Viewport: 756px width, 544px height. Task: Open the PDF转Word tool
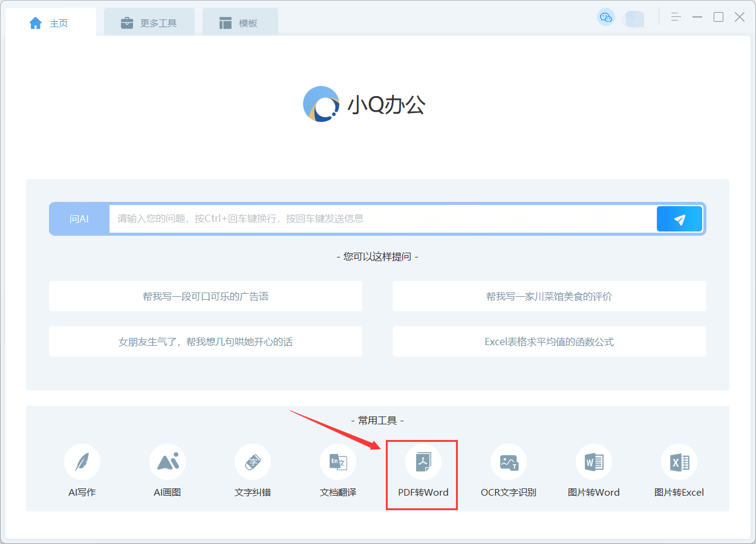(422, 471)
